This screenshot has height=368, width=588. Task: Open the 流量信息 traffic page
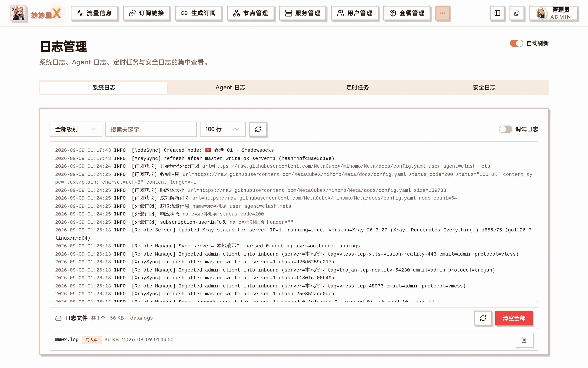(x=94, y=13)
